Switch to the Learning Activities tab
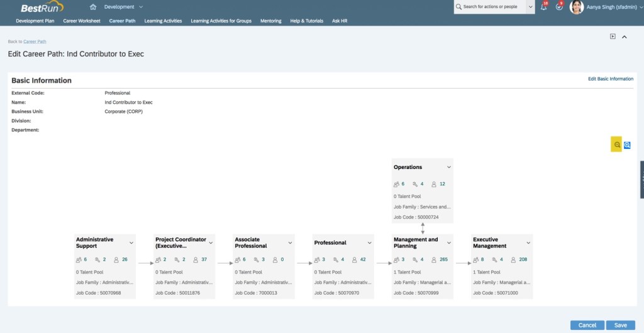This screenshot has width=644, height=333. pos(163,21)
